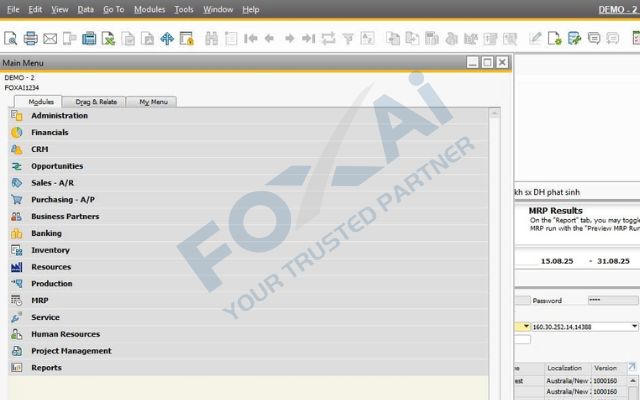The image size is (640, 400).
Task: Open the Resources module
Action: [x=248, y=267]
